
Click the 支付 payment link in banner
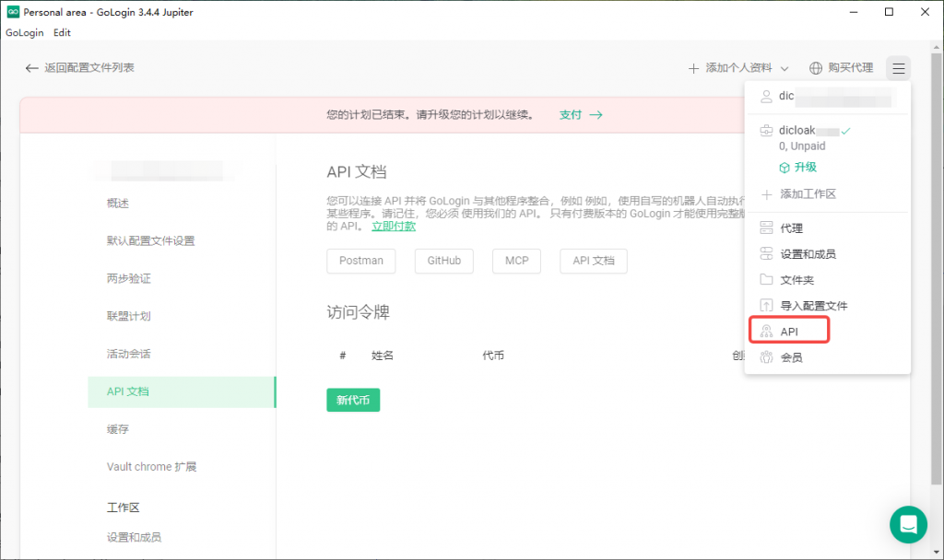(570, 115)
